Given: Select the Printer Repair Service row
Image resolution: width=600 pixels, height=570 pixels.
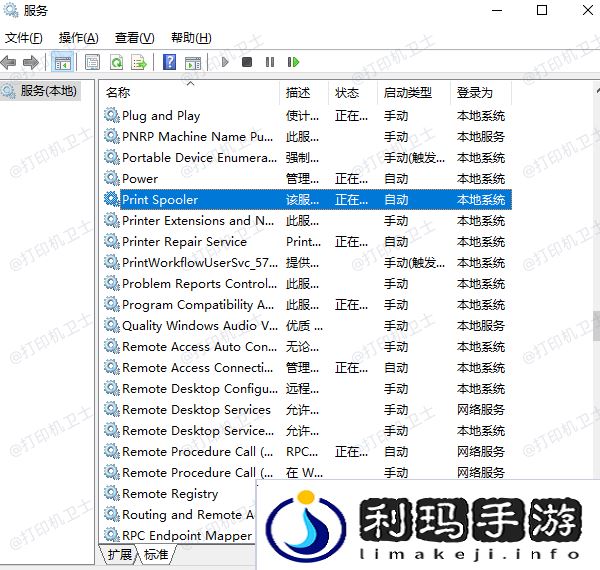Looking at the screenshot, I should point(307,242).
